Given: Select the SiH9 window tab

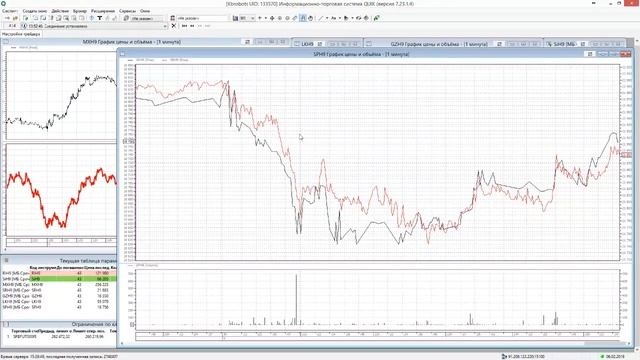Looking at the screenshot, I should (x=564, y=44).
